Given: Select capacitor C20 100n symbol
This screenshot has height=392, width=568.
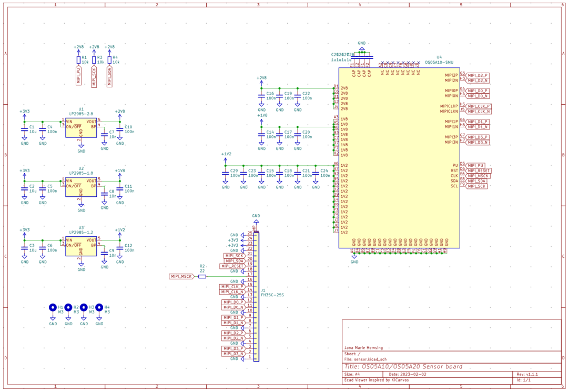Looking at the screenshot, I should [x=297, y=134].
